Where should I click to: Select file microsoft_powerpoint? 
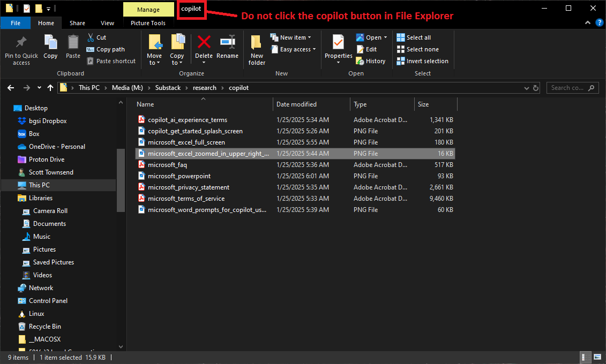coord(179,176)
